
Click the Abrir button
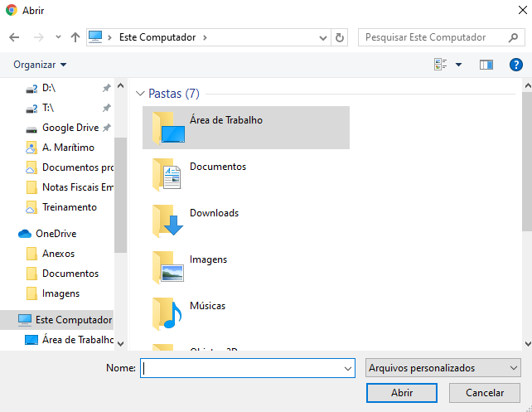click(x=402, y=393)
